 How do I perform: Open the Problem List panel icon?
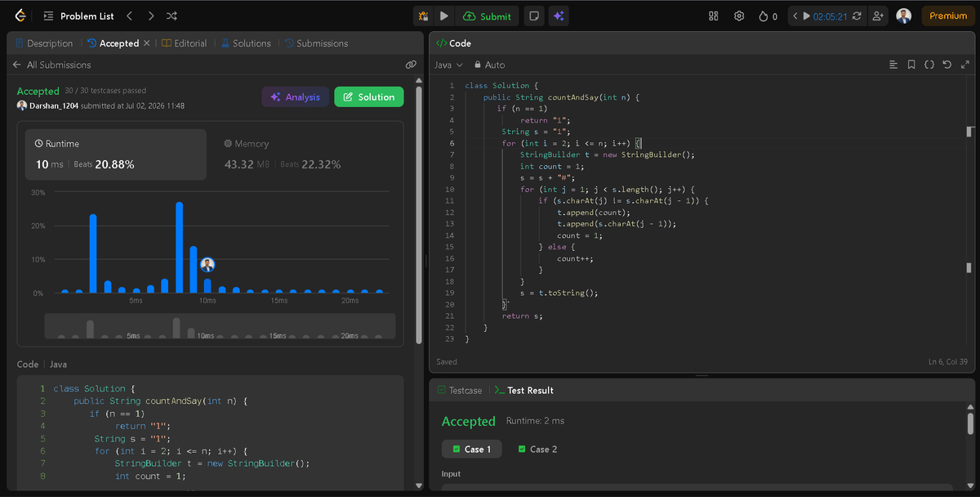click(48, 16)
